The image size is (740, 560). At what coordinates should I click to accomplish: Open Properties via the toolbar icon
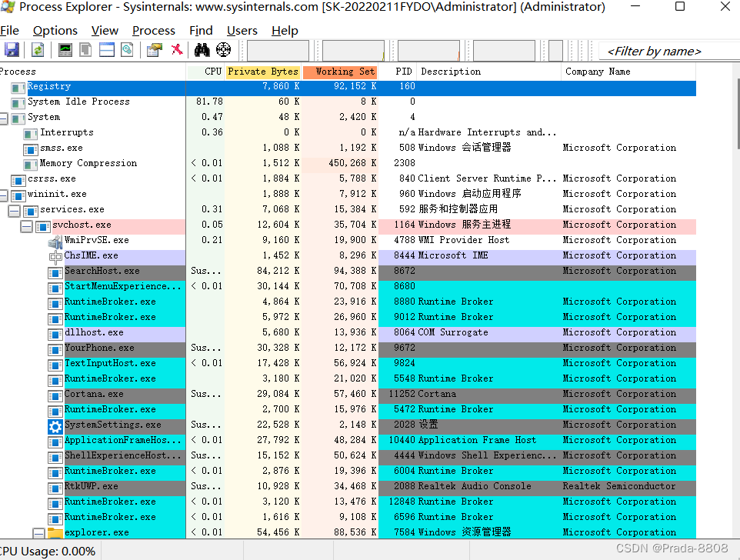point(155,49)
